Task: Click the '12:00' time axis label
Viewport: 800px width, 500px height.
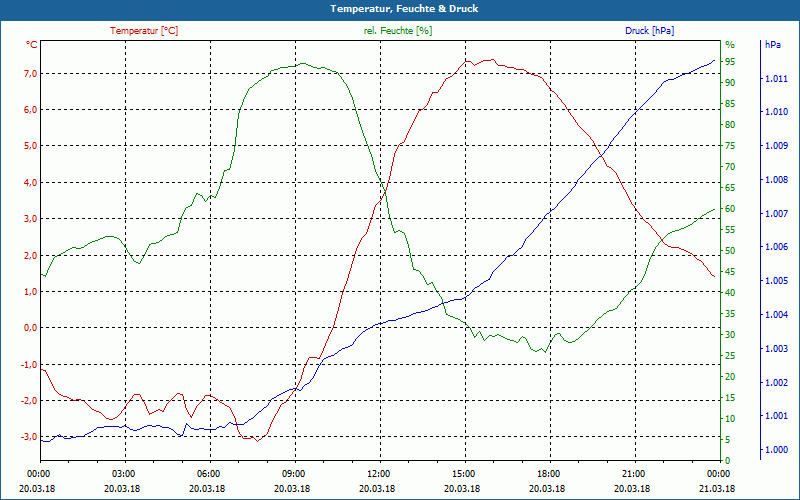Action: (380, 473)
